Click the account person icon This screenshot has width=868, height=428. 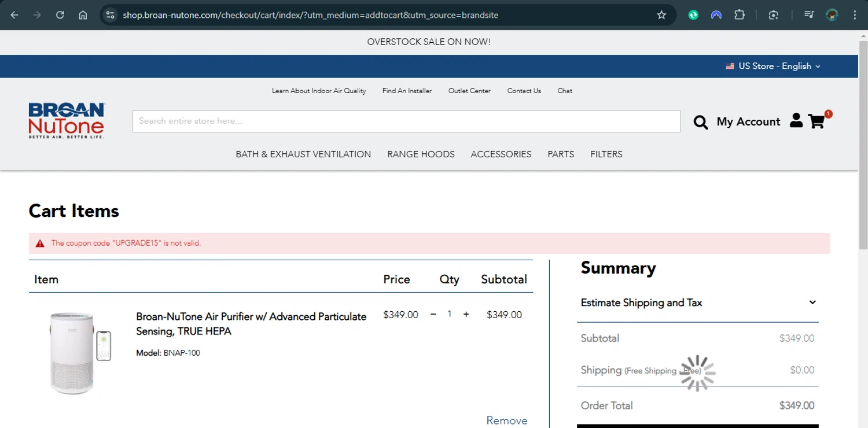point(796,120)
